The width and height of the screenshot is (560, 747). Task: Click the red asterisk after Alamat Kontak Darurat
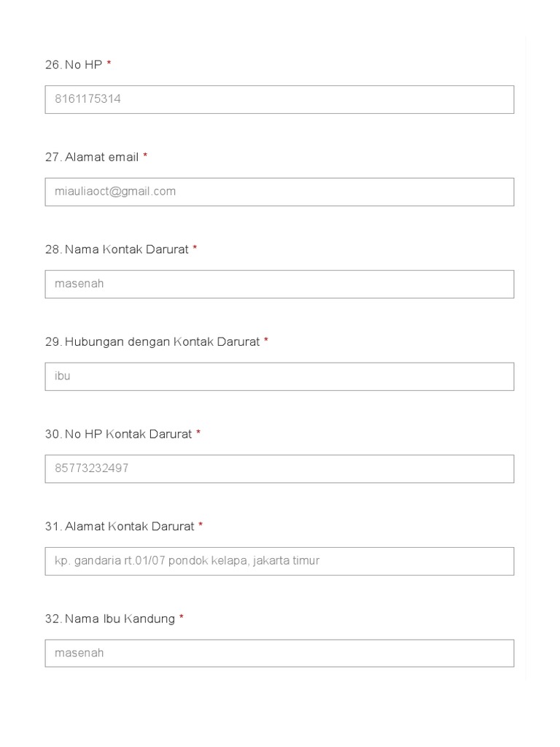tap(201, 525)
